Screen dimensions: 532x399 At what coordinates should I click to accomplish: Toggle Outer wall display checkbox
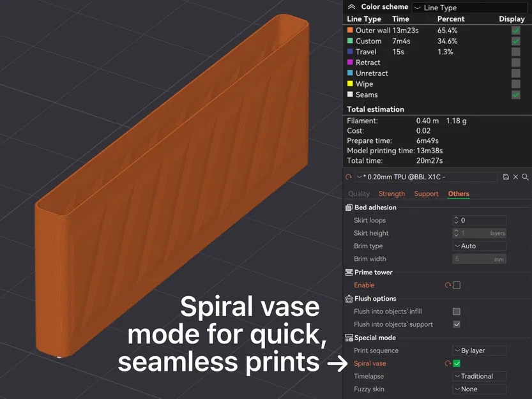click(516, 30)
